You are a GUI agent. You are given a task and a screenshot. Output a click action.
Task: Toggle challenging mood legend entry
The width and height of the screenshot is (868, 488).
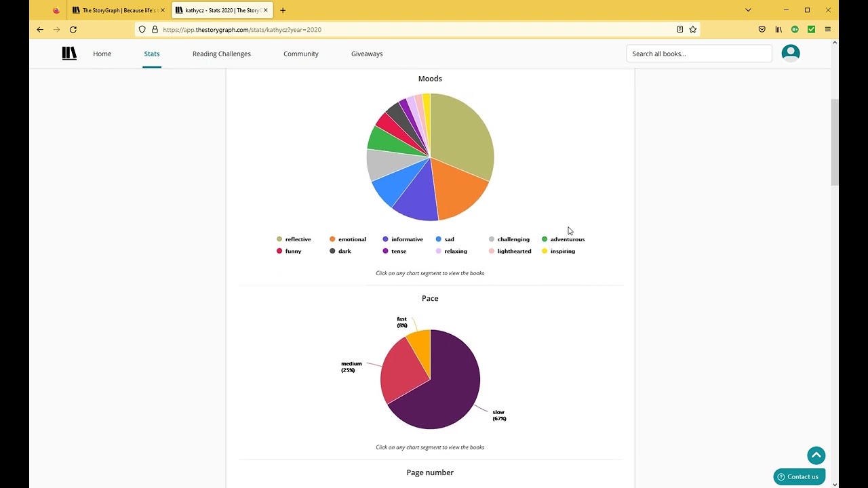509,239
